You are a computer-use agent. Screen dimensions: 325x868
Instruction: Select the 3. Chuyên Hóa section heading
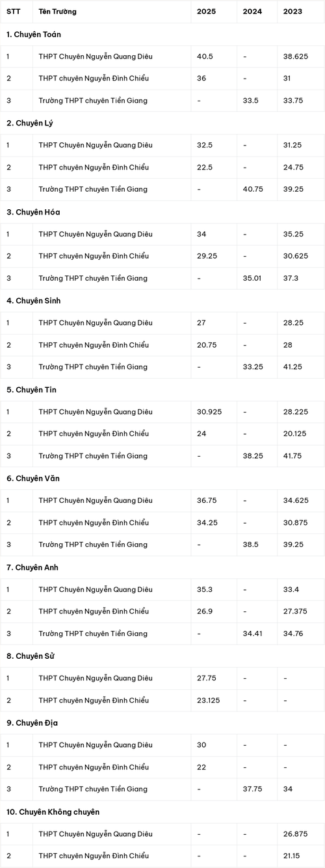33,212
